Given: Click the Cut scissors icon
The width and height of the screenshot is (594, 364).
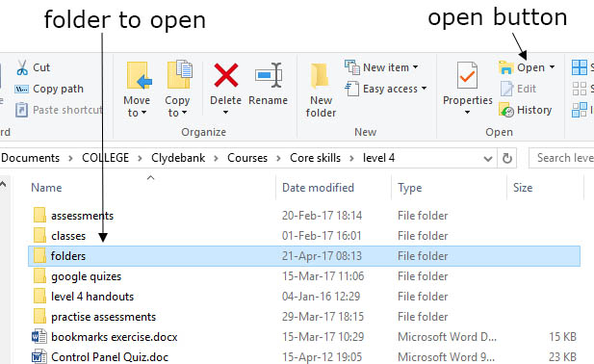Looking at the screenshot, I should tap(22, 67).
